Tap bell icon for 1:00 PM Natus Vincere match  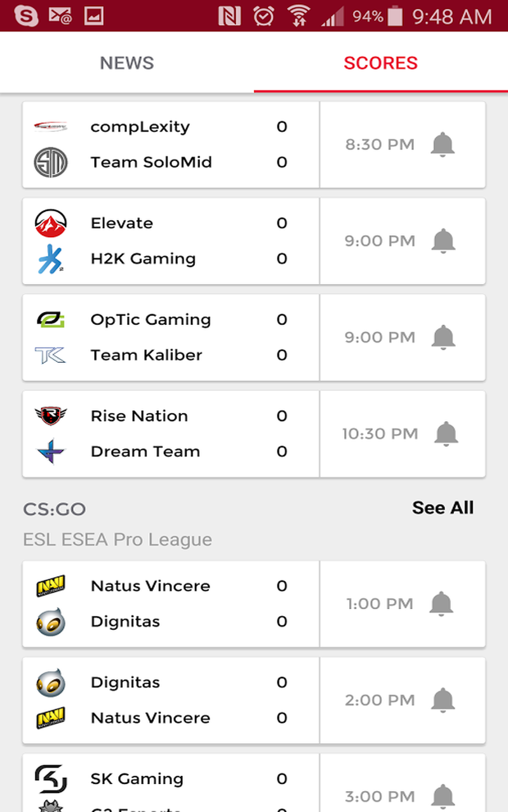point(441,604)
